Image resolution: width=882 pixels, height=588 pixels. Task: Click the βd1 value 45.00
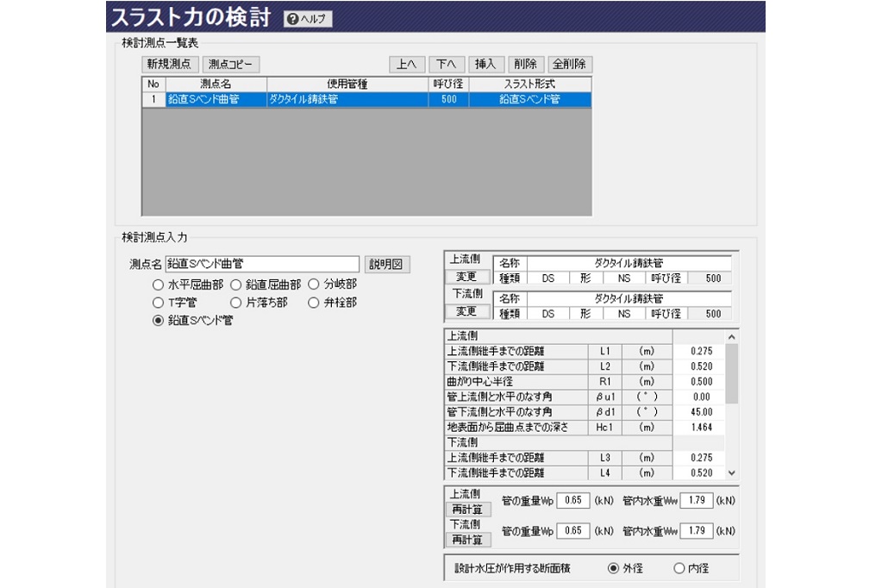[x=698, y=412]
